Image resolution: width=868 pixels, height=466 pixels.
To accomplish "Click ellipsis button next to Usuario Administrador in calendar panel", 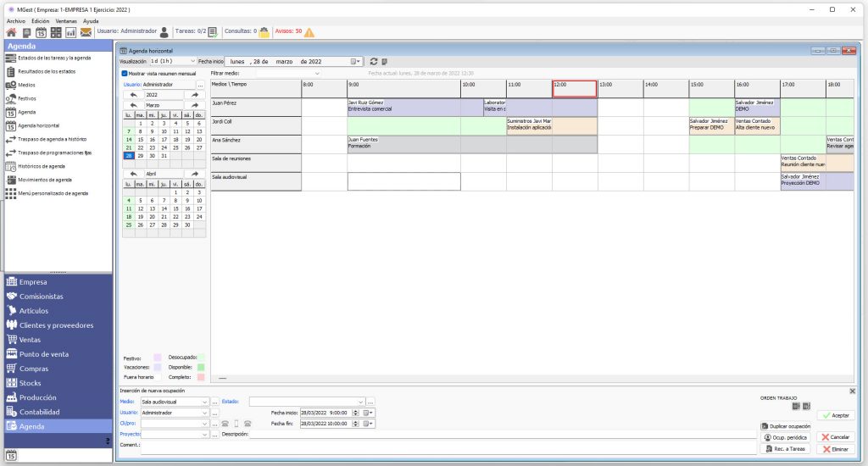I will (x=200, y=85).
